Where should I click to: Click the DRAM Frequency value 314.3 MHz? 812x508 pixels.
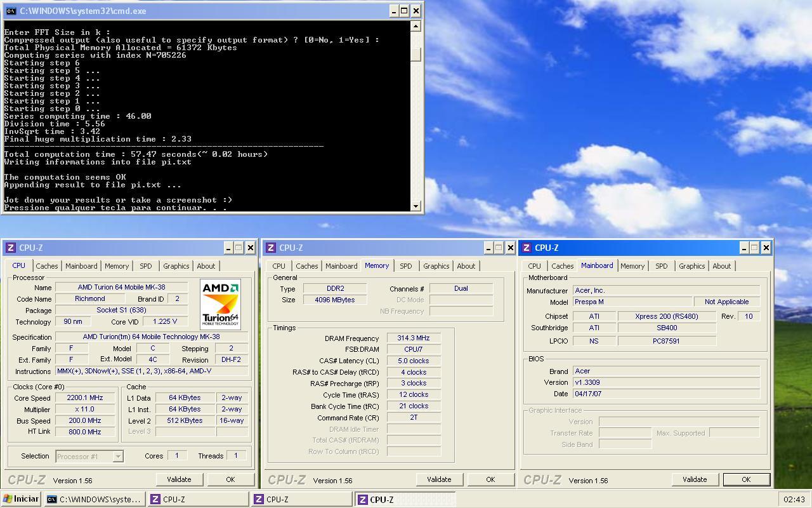[413, 338]
